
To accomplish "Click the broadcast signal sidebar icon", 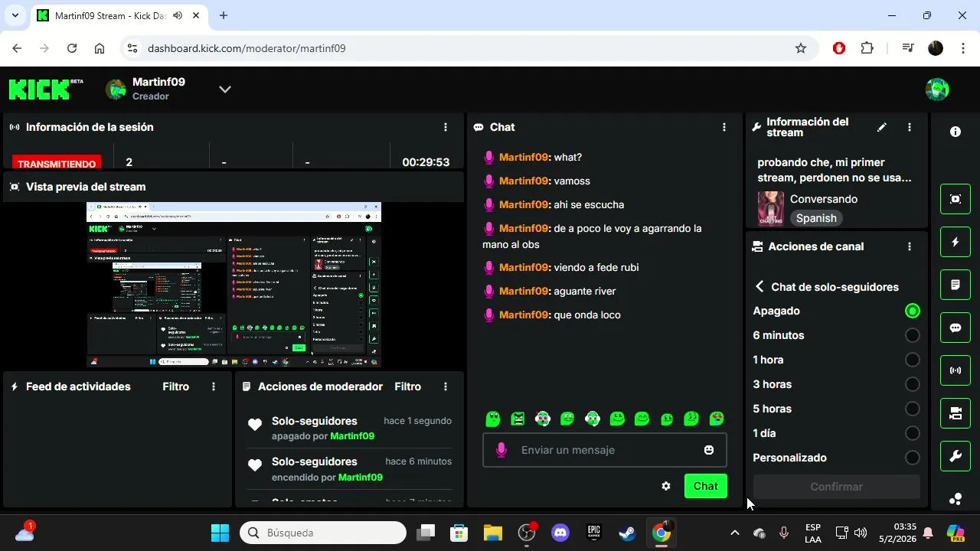I will coord(955,370).
